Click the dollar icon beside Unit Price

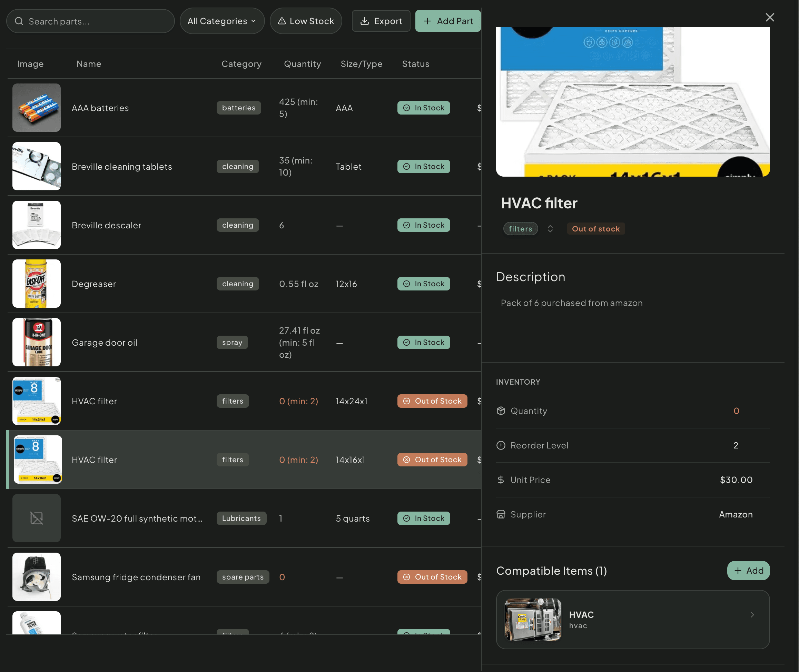(501, 480)
